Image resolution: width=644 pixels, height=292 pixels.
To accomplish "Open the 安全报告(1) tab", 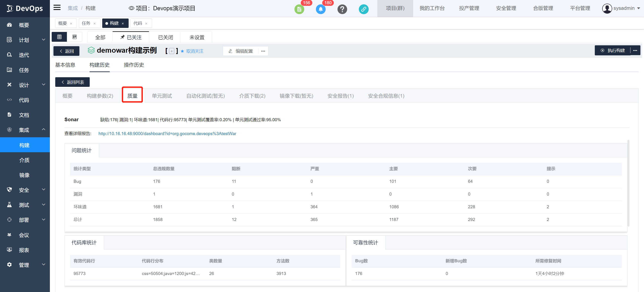I will (x=340, y=96).
